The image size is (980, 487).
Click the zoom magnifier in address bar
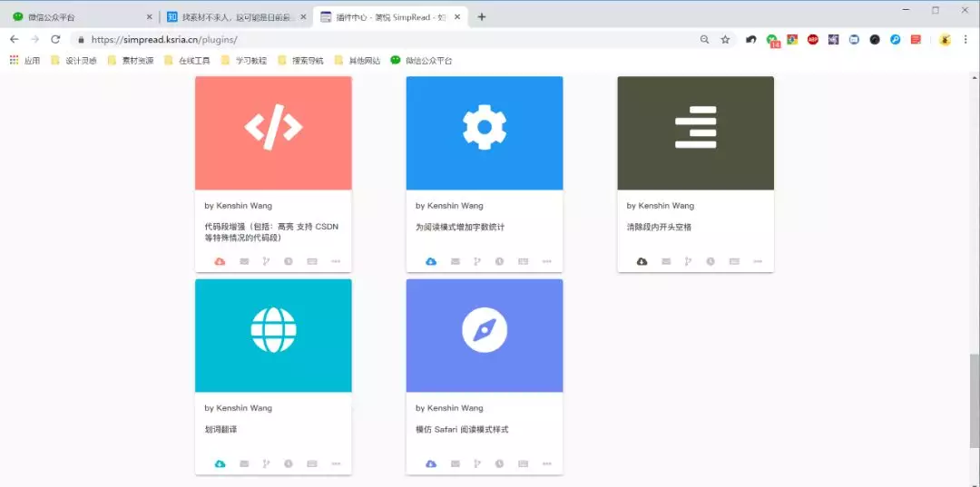(x=704, y=39)
